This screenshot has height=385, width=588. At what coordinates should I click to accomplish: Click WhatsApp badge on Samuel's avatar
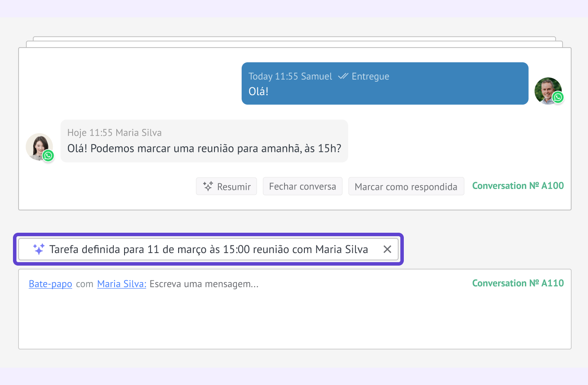click(558, 97)
